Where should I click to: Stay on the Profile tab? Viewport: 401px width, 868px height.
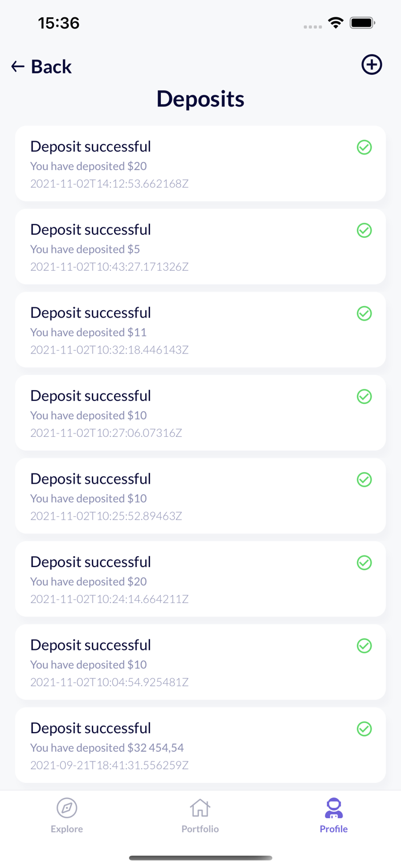333,814
